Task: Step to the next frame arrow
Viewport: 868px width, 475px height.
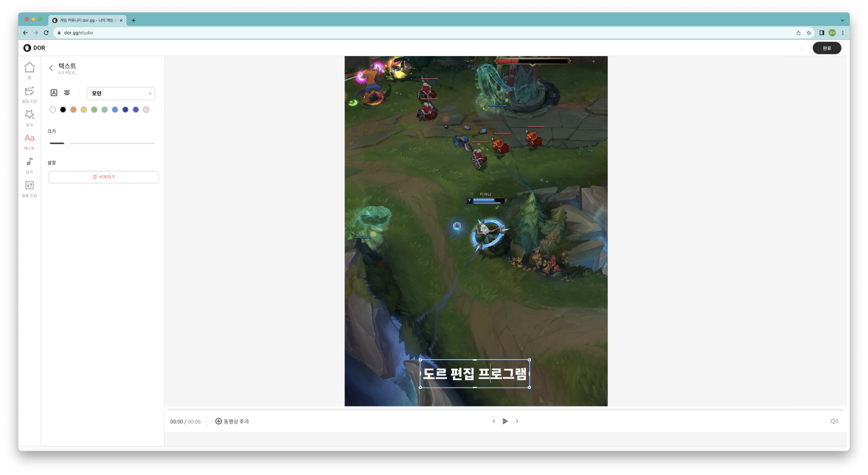Action: click(x=517, y=421)
